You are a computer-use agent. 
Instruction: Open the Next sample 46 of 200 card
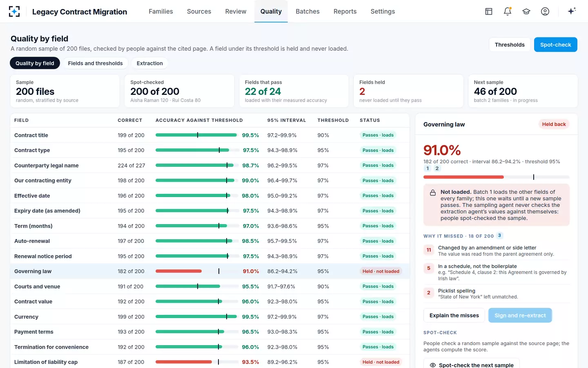click(523, 91)
